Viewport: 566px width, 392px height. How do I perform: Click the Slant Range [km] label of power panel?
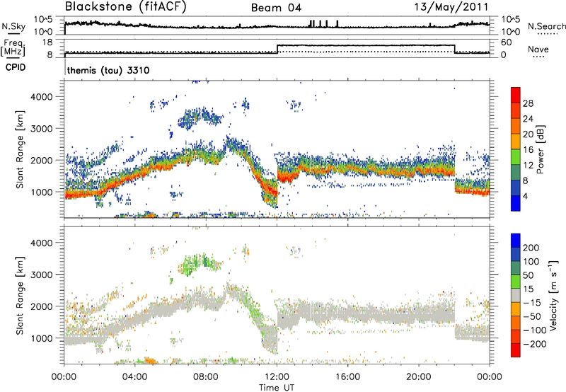pos(20,149)
